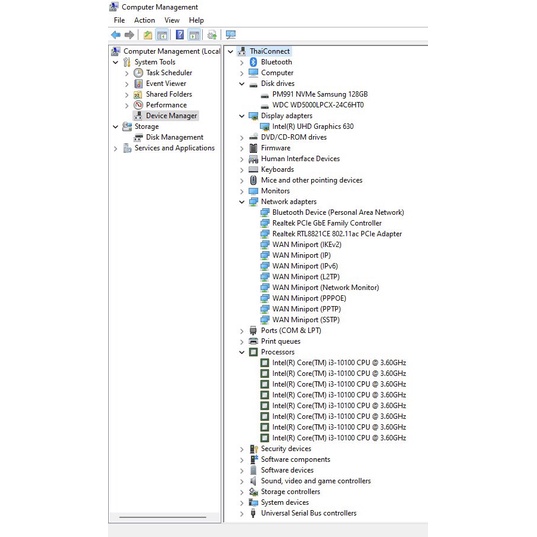
Task: Open the Action menu
Action: [x=144, y=20]
